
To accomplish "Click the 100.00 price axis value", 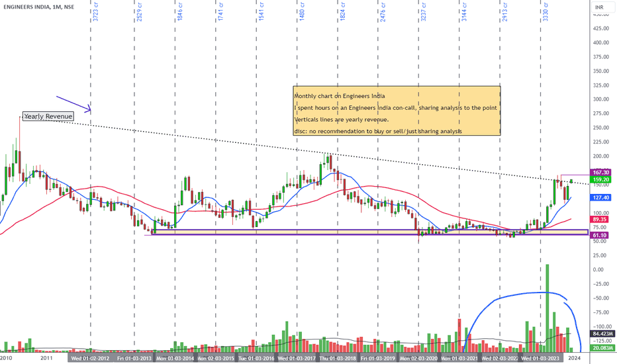I will [601, 213].
